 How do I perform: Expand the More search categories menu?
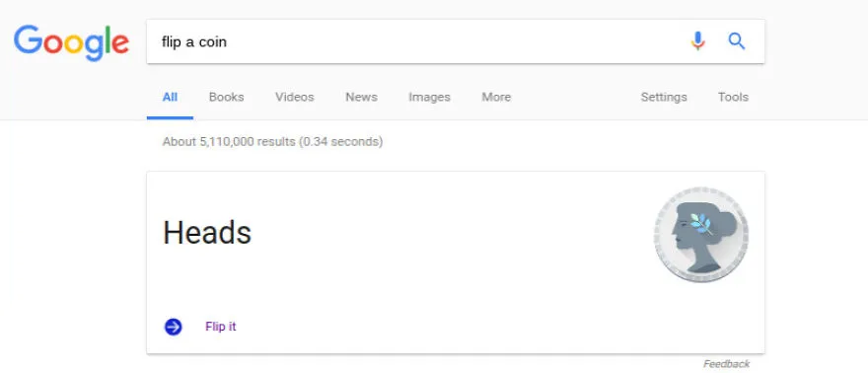496,98
